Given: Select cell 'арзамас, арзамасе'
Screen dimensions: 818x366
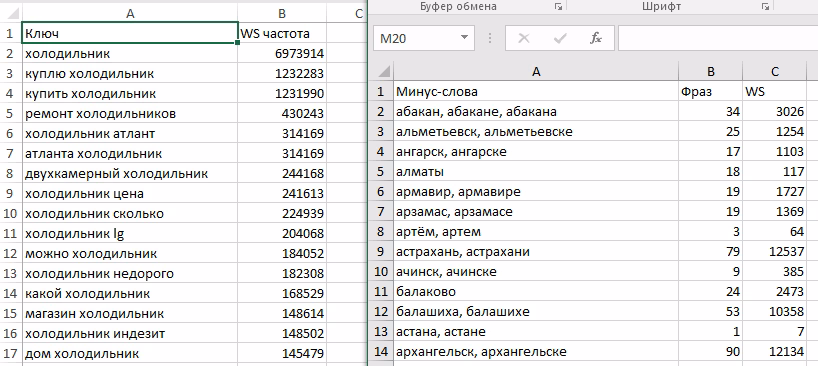Looking at the screenshot, I should [536, 212].
